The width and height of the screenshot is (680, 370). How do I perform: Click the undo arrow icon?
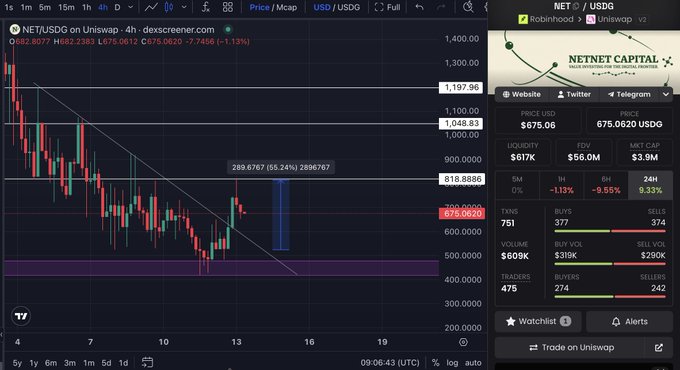point(419,7)
